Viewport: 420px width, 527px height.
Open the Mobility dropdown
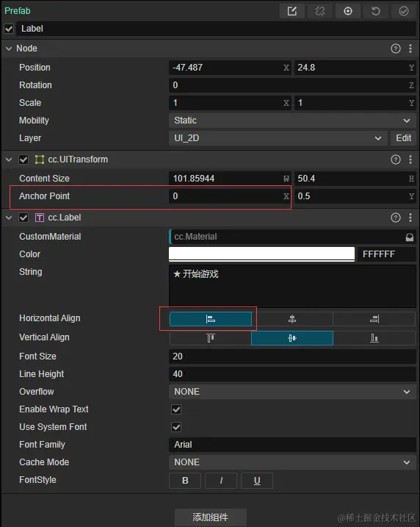point(292,121)
